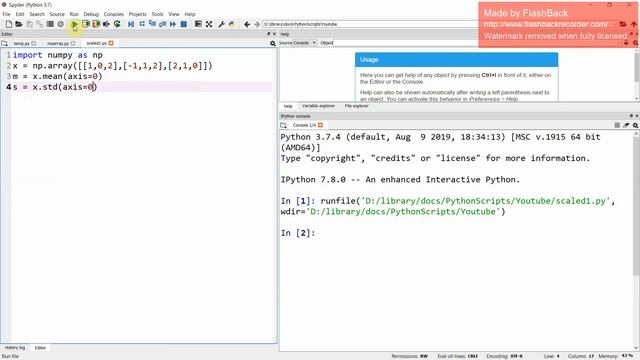Re-run last script green circular icon
The height and width of the screenshot is (360, 640).
coord(117,24)
